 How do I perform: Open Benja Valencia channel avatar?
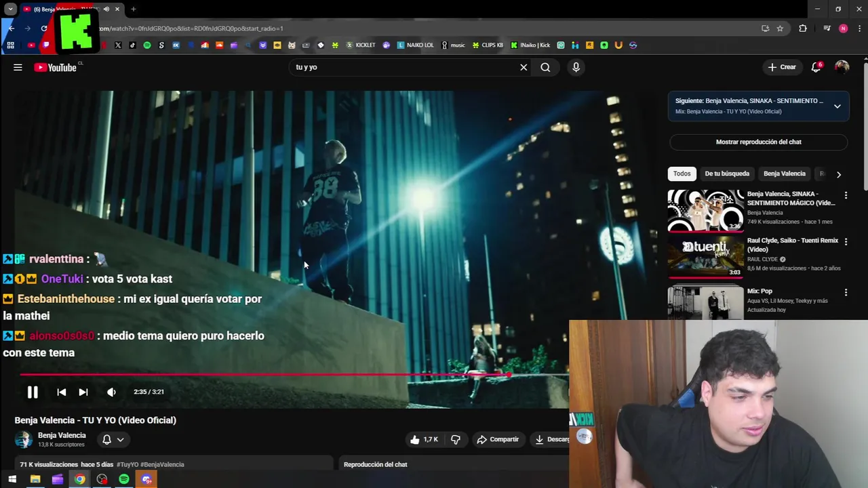(x=23, y=439)
